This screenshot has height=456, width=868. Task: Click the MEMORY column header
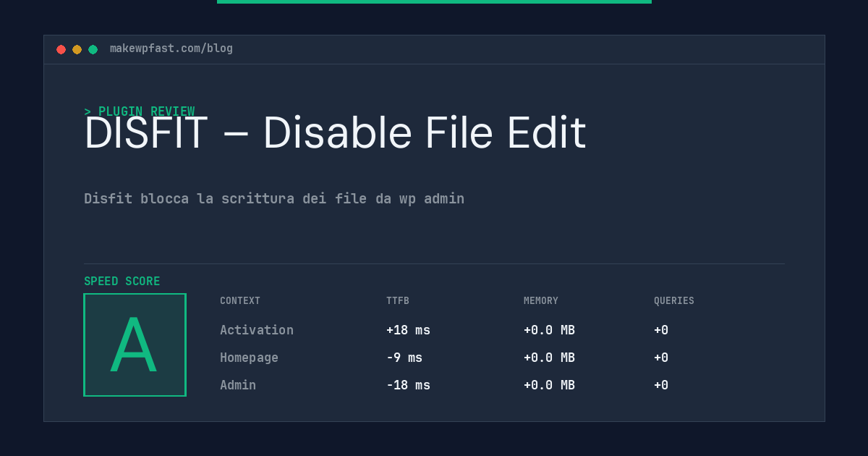click(x=541, y=301)
